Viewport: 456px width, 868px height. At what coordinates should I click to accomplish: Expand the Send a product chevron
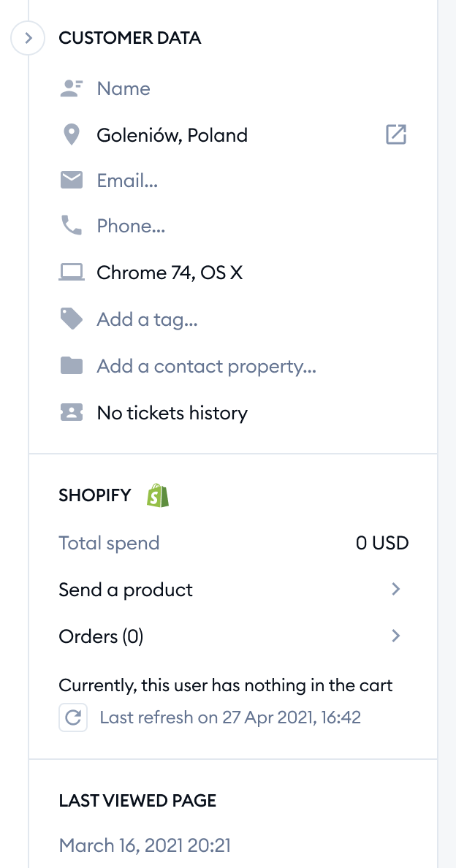(395, 590)
